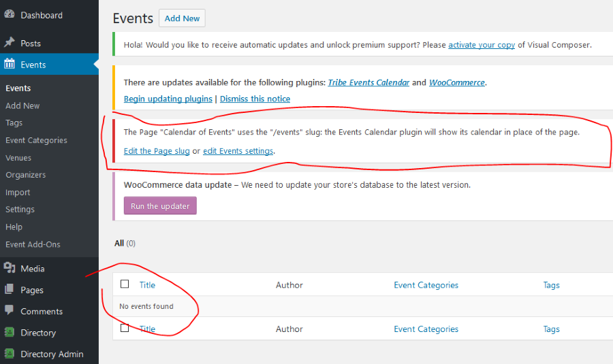Open the Import submenu item
The height and width of the screenshot is (364, 613).
pos(18,193)
